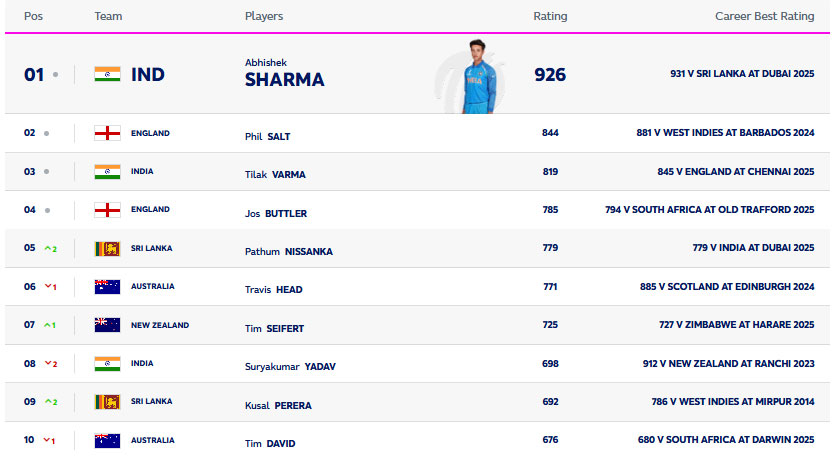The height and width of the screenshot is (457, 836).
Task: Open Abhishek Sharma's player photo
Action: [479, 75]
